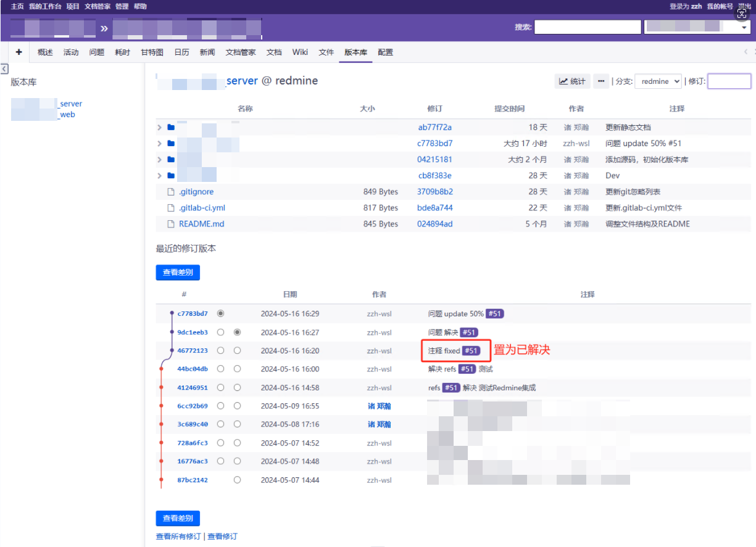This screenshot has width=756, height=547.
Task: Select the right radio button for revision 44bc04db
Action: tap(237, 369)
